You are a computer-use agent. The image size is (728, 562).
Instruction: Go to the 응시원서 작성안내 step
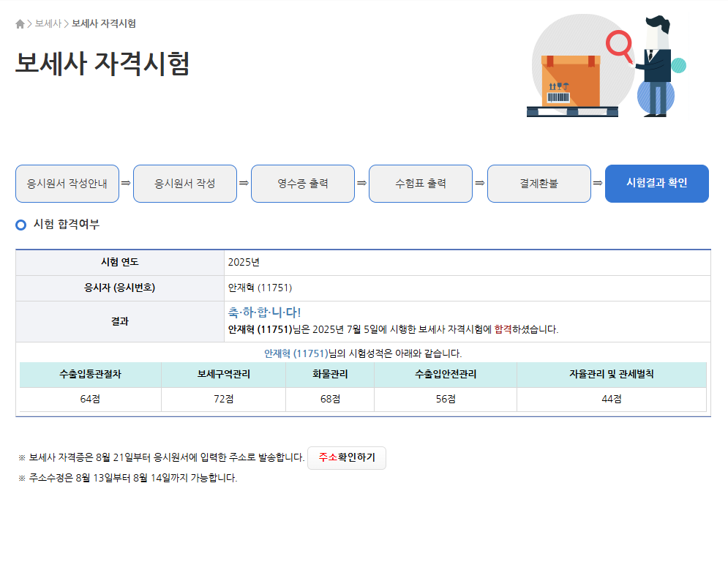[x=67, y=184]
